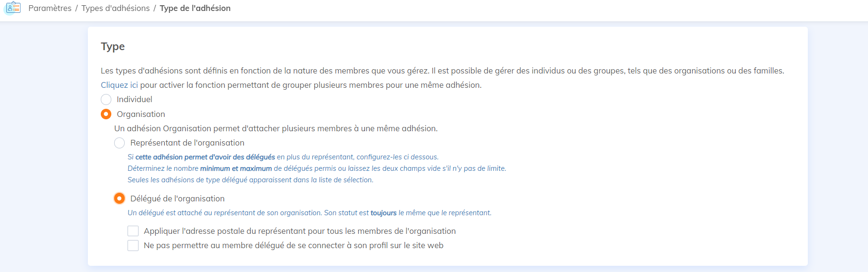This screenshot has height=272, width=868.
Task: Click the membership card icon in header
Action: click(x=13, y=8)
